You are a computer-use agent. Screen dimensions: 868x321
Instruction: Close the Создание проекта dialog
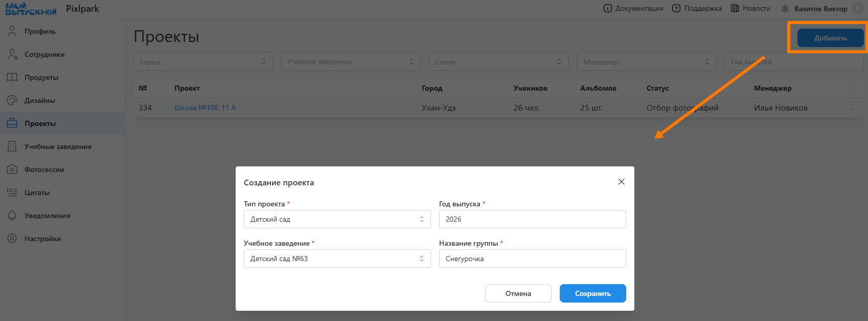(621, 182)
